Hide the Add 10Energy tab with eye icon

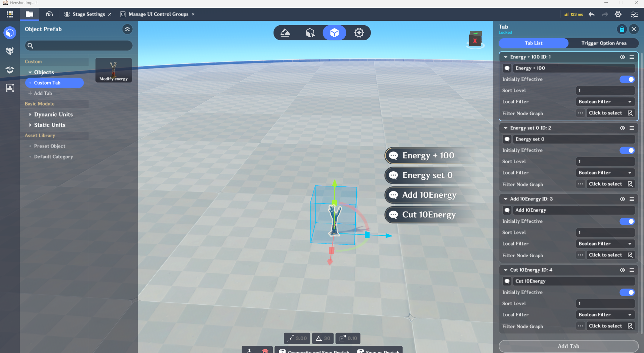623,199
